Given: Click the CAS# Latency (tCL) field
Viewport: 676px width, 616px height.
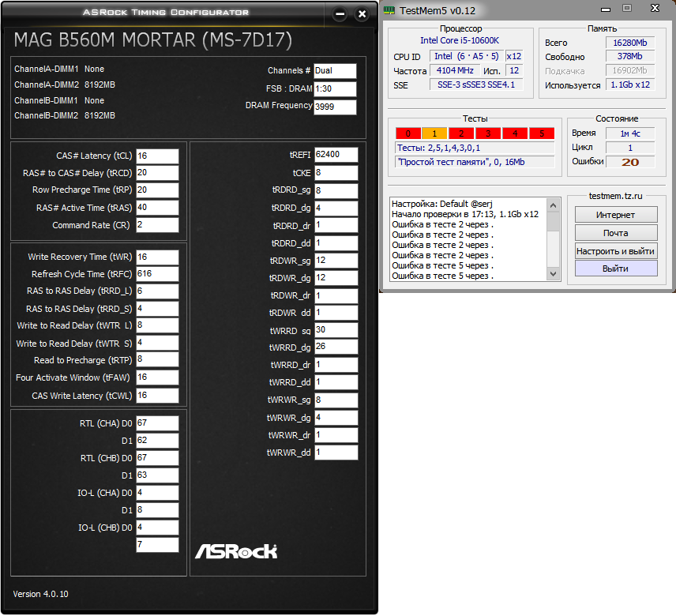Looking at the screenshot, I should pos(157,156).
